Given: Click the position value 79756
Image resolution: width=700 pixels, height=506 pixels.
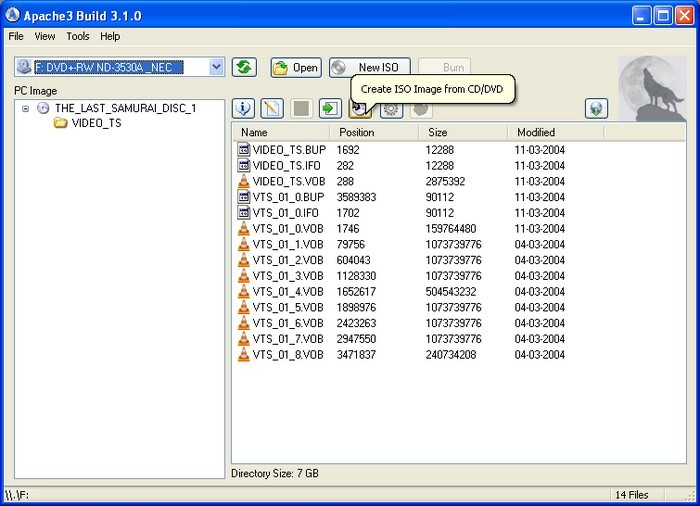Looking at the screenshot, I should click(x=350, y=244).
